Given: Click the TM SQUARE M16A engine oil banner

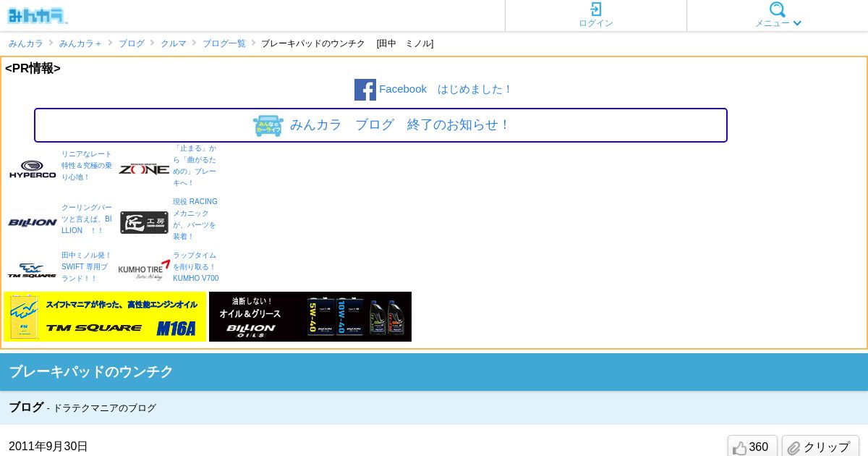Looking at the screenshot, I should tap(105, 316).
